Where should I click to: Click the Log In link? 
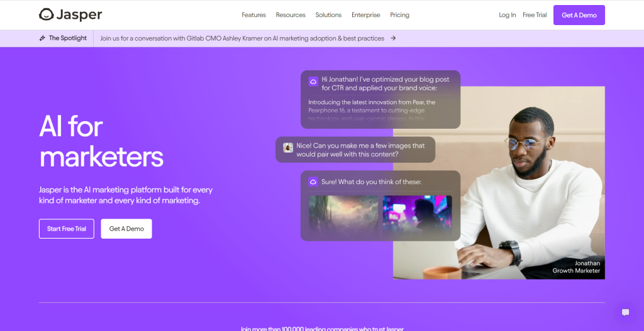pos(507,15)
